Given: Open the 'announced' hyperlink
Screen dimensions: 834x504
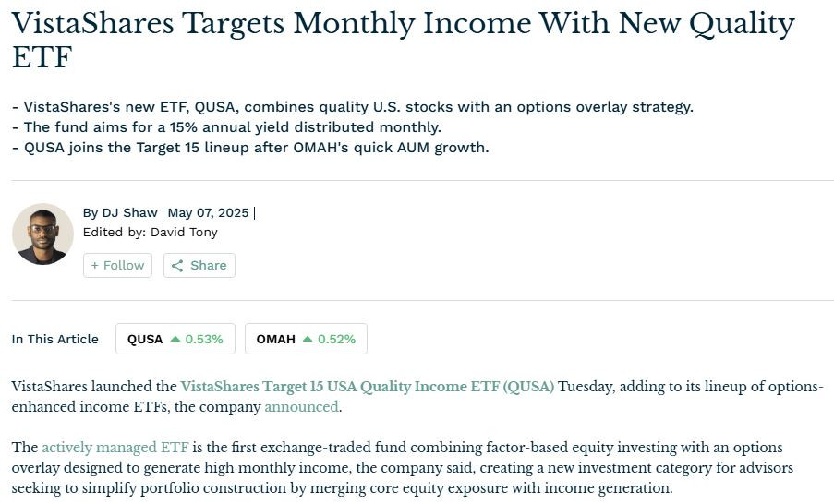Looking at the screenshot, I should (302, 407).
